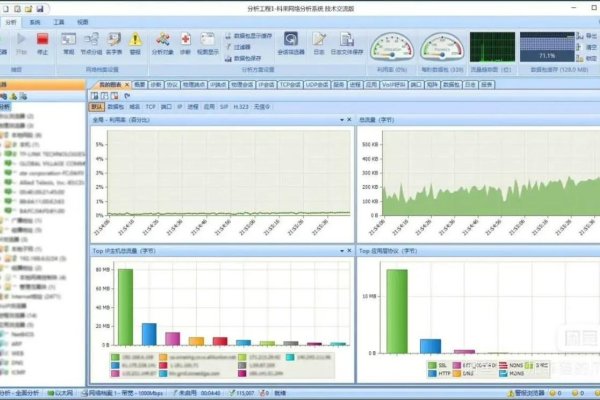Select the H.323 chart group button

[x=241, y=107]
